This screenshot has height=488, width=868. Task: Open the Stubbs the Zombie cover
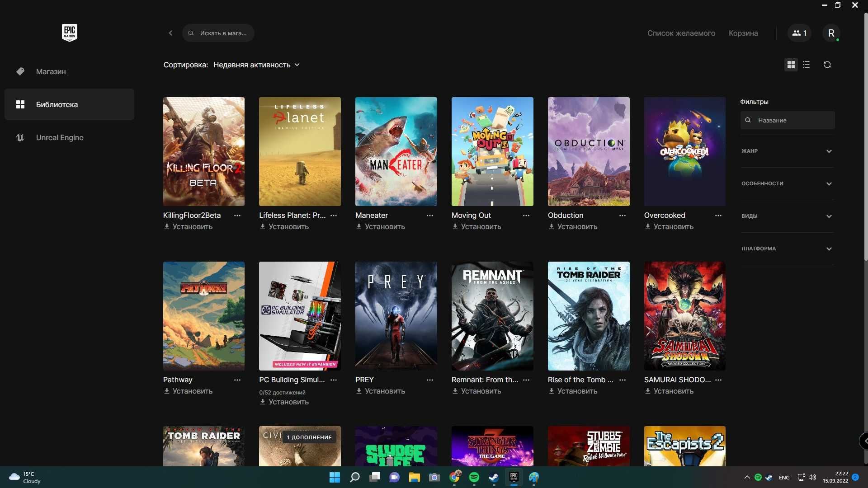(589, 446)
